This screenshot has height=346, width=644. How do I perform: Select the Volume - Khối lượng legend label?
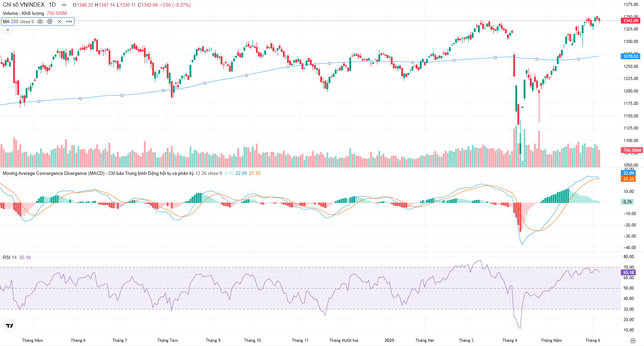click(x=24, y=13)
